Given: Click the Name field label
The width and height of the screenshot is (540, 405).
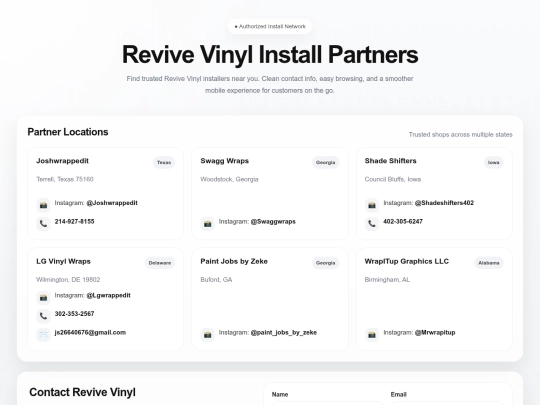Looking at the screenshot, I should (x=280, y=394).
